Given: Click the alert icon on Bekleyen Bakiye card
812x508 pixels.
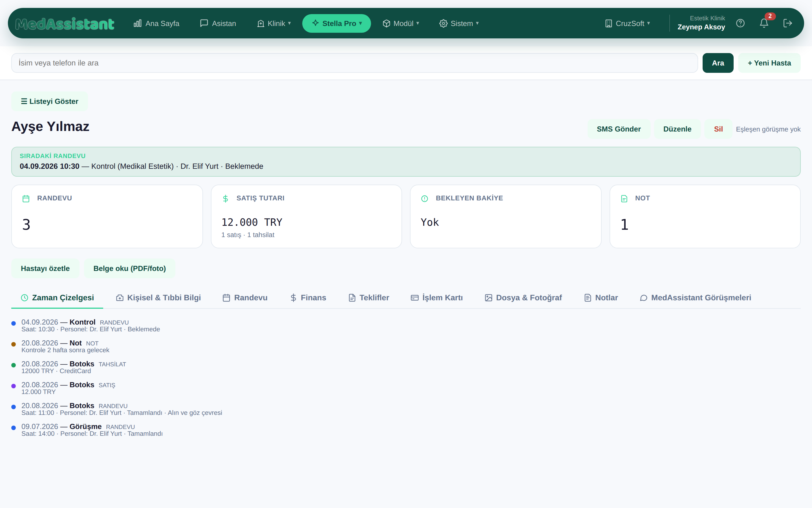Looking at the screenshot, I should 424,199.
